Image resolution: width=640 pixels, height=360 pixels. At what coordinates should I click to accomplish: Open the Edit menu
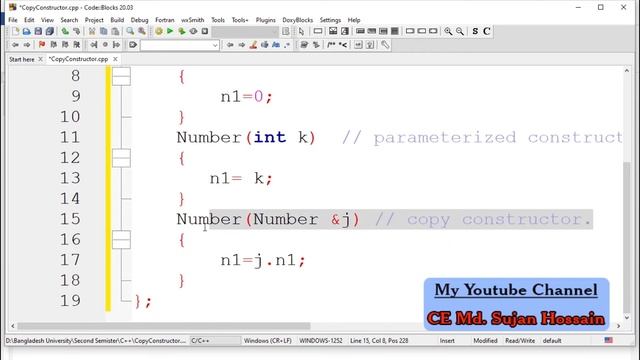point(29,20)
